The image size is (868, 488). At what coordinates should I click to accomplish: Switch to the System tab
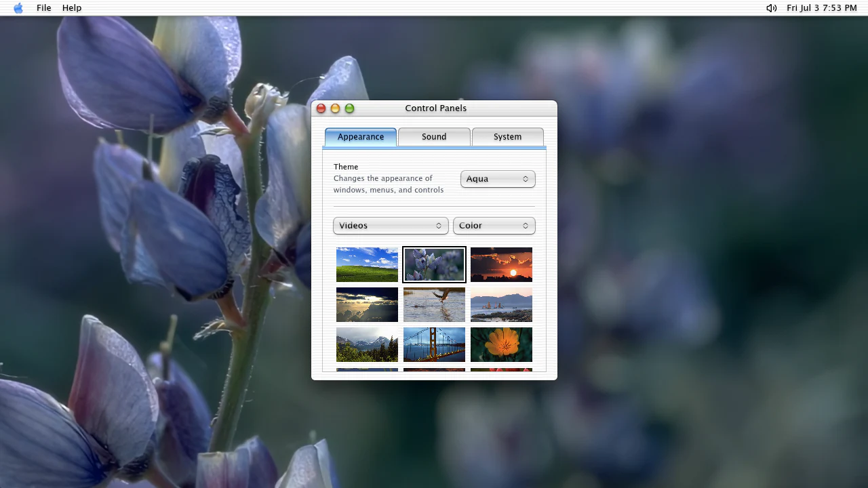(507, 137)
